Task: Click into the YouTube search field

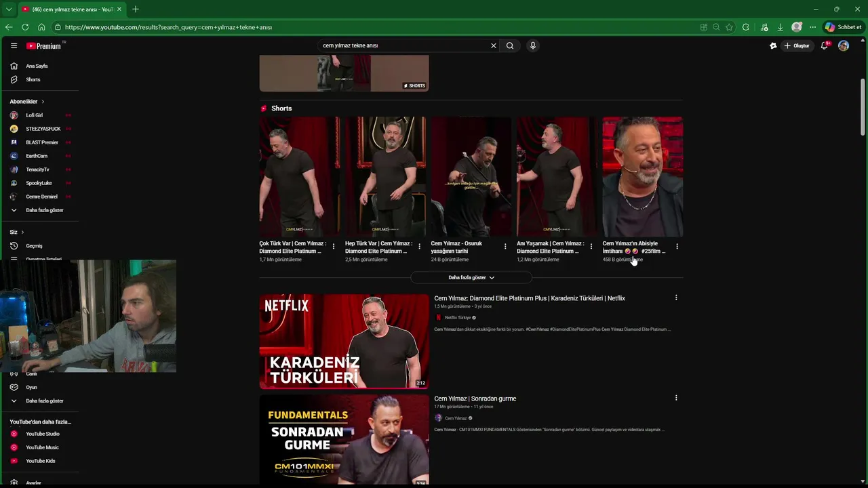Action: [x=403, y=45]
